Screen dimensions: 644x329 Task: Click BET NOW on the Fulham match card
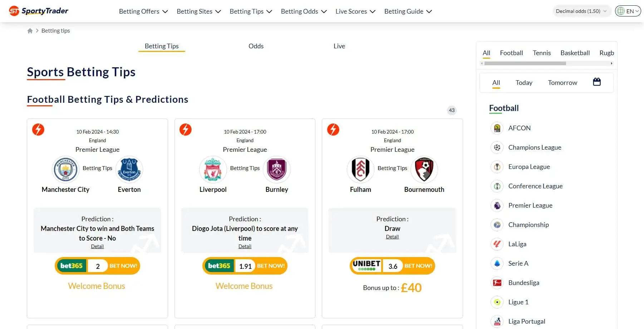point(418,266)
